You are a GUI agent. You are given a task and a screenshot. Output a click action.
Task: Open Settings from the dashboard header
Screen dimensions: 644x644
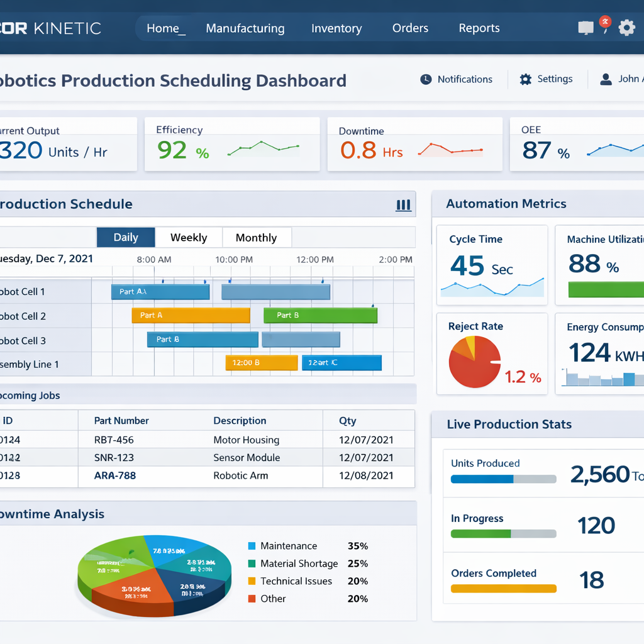tap(526, 79)
